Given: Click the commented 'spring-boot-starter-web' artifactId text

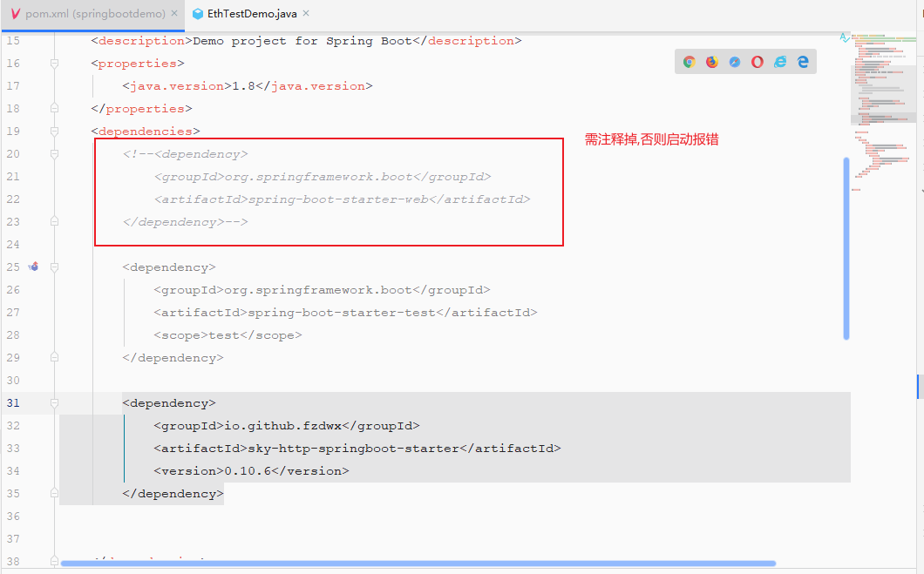Looking at the screenshot, I should tap(338, 199).
